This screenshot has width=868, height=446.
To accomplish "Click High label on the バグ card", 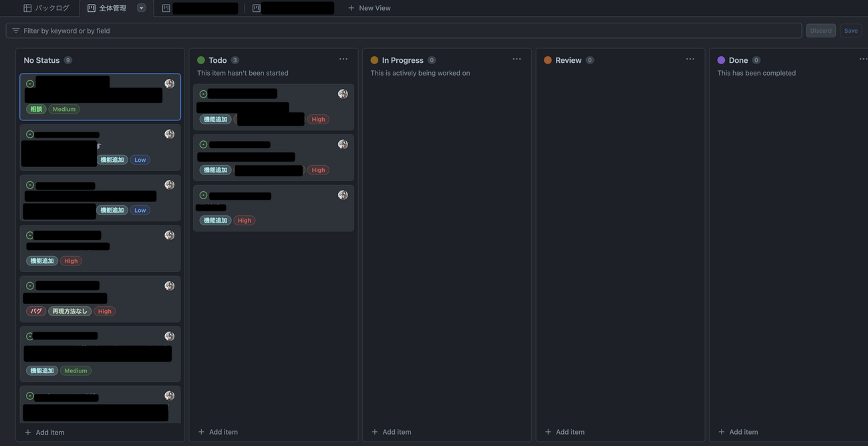I will click(105, 311).
